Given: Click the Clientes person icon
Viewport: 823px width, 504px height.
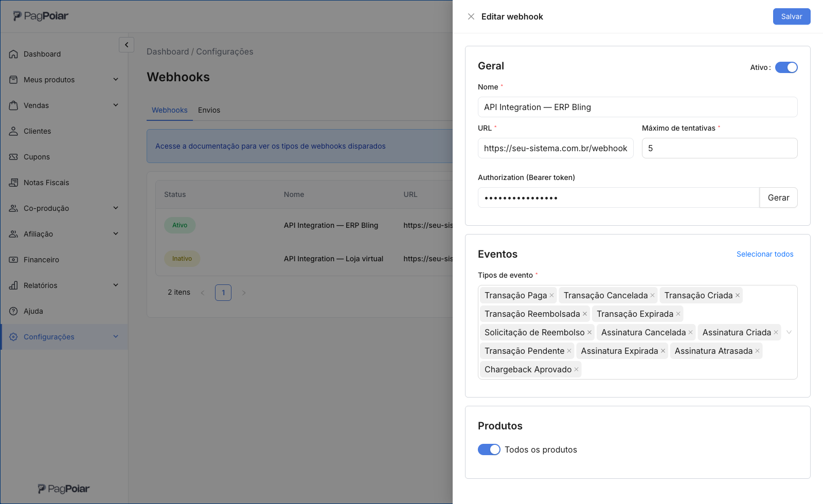Looking at the screenshot, I should coord(13,131).
